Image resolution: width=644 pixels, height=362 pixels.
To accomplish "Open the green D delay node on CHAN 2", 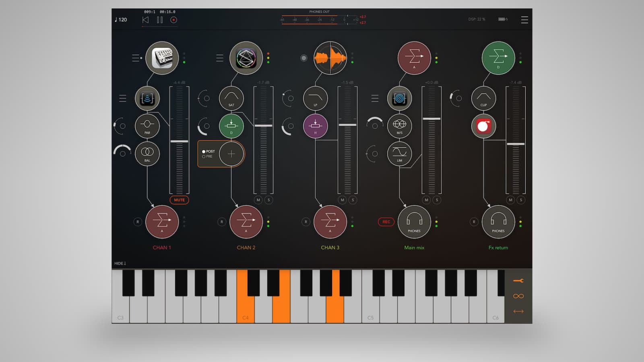I will (231, 126).
